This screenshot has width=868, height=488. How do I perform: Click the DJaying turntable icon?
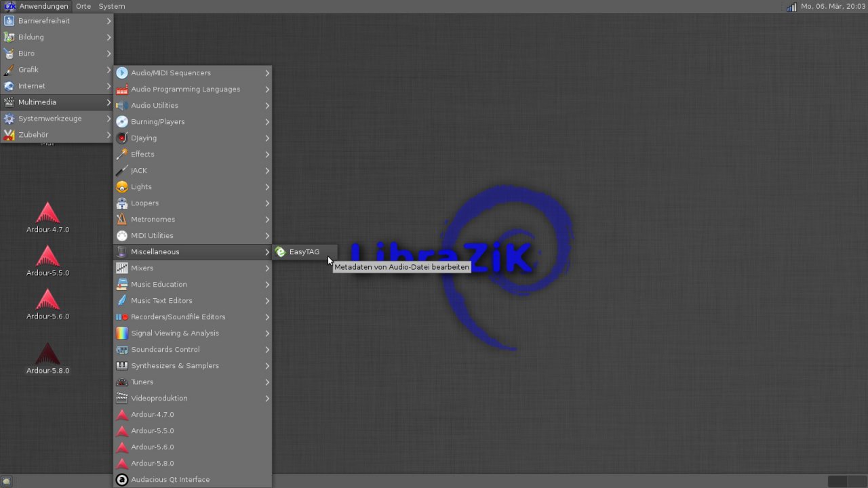122,138
